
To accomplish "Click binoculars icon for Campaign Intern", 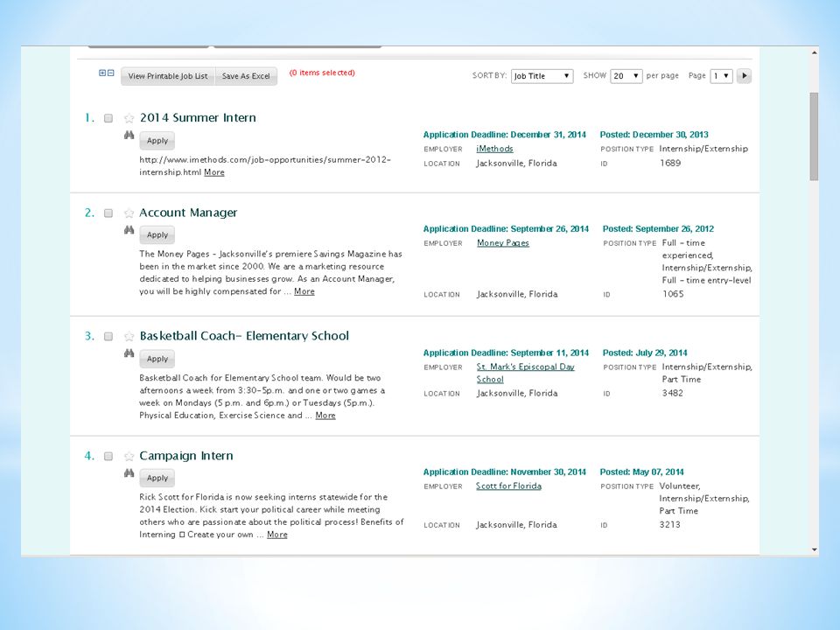I will (129, 473).
